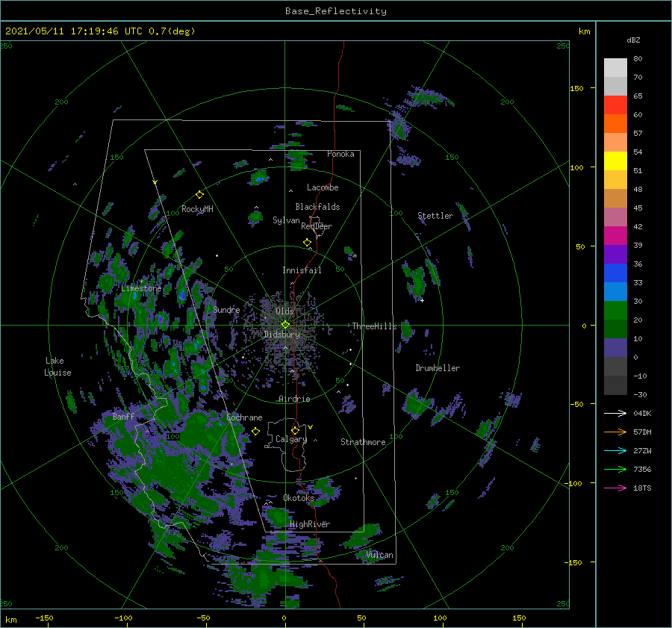672x628 pixels.
Task: Click the white 04DK arrow in the legend
Action: [615, 413]
